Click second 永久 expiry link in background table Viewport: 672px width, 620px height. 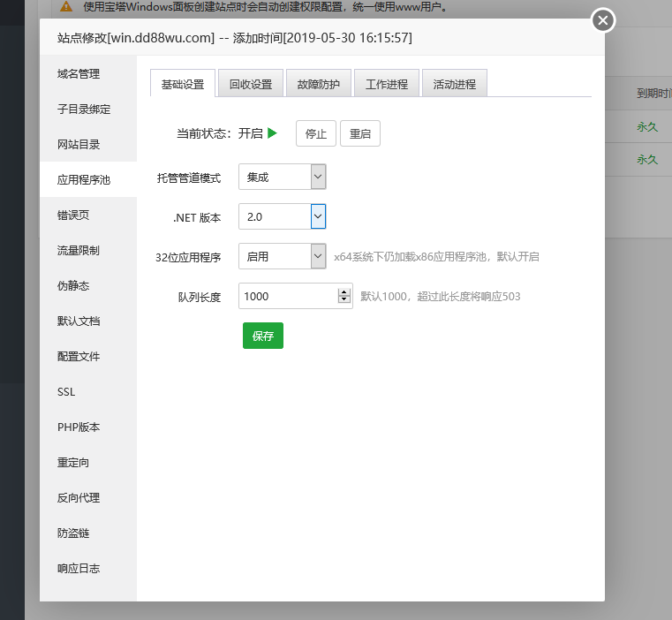tap(646, 160)
